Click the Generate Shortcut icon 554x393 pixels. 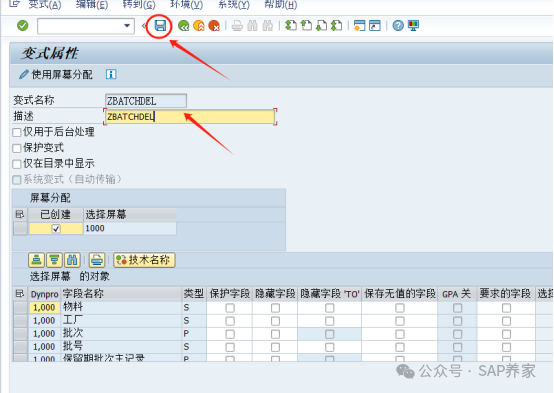pyautogui.click(x=375, y=25)
